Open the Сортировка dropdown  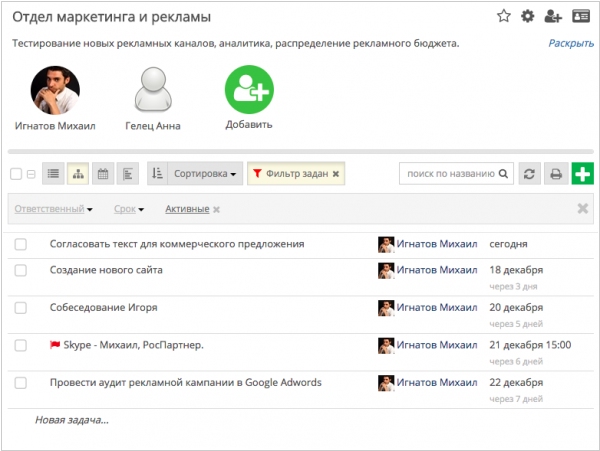click(205, 174)
